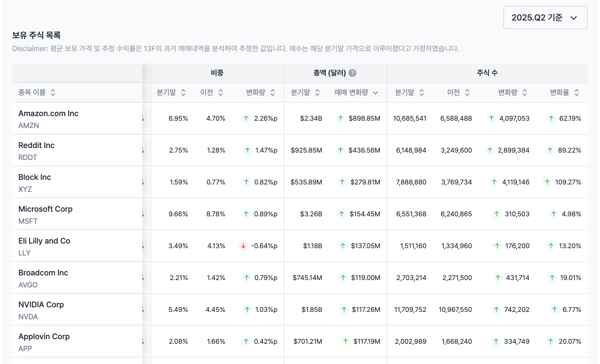Toggle the 매매 변화량 descending sort chevron
This screenshot has width=600, height=364.
point(375,93)
